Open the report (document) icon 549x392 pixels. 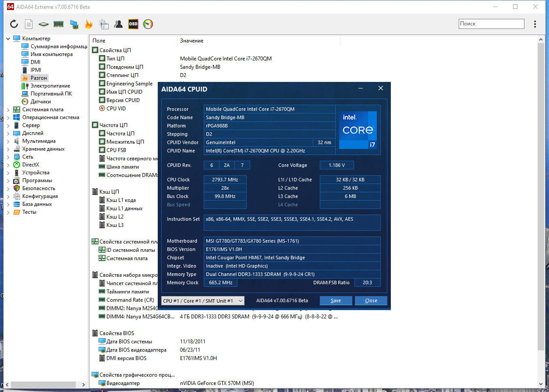pyautogui.click(x=28, y=24)
